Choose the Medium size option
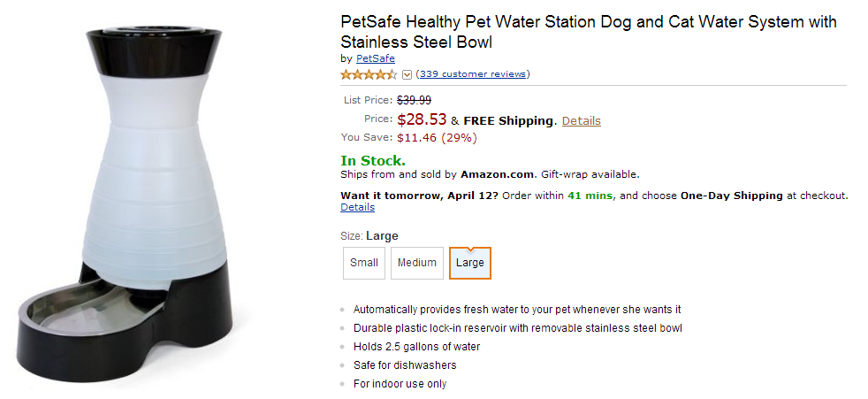Viewport: 868px width, 399px height. (417, 263)
